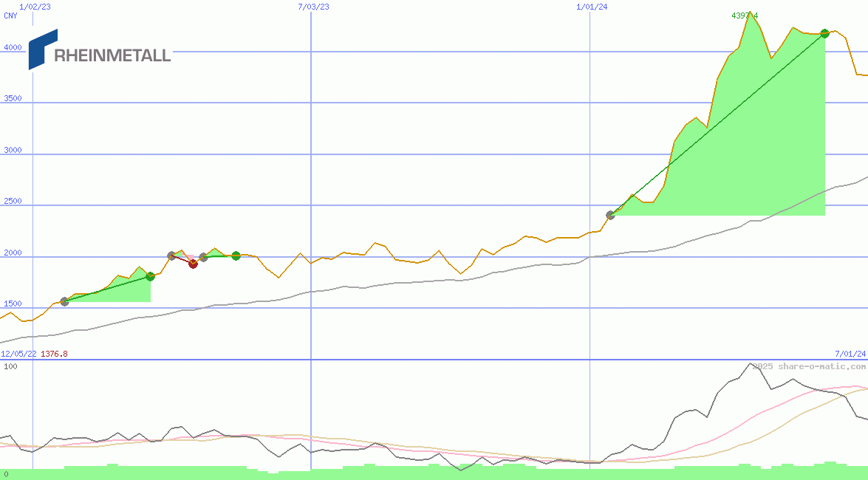Click the Rheinmetall blue logo emblem
The height and width of the screenshot is (480, 868).
tap(42, 49)
